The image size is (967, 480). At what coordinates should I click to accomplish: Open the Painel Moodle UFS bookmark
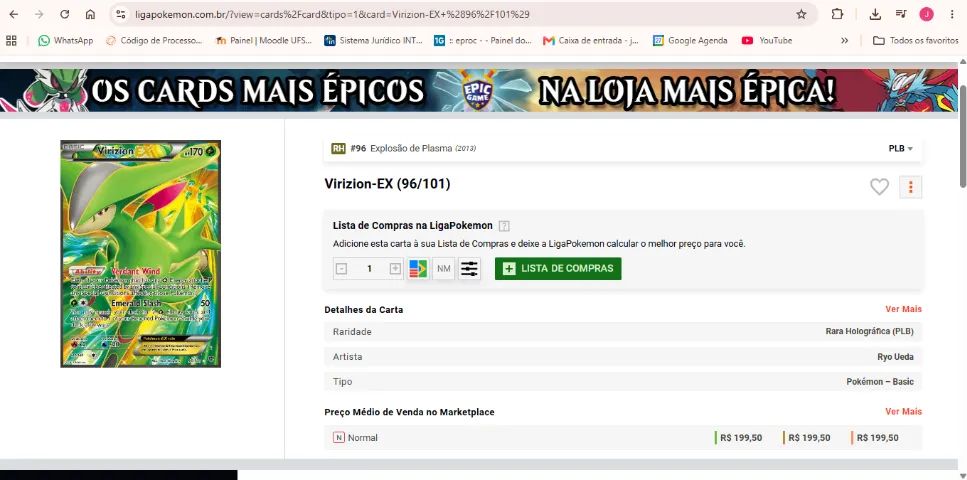point(264,40)
